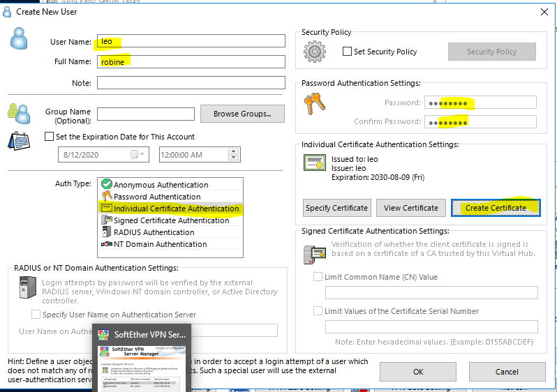Click Create Certificate button
Image resolution: width=557 pixels, height=392 pixels.
tap(496, 208)
